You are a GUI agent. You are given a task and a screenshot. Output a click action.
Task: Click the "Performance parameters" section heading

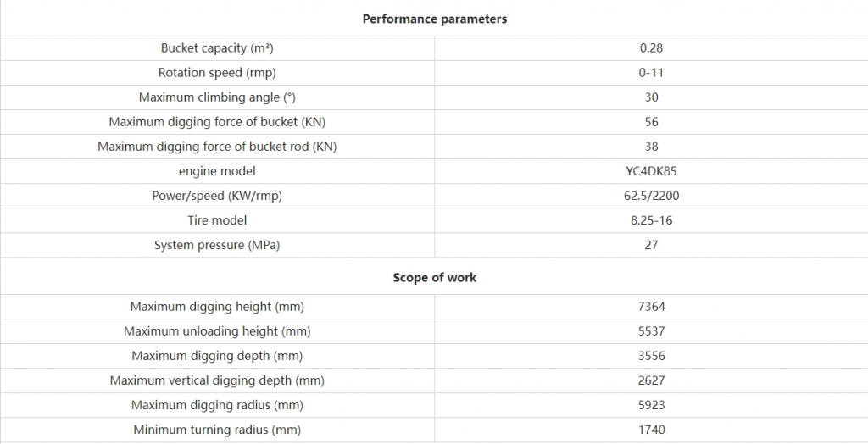(x=434, y=19)
